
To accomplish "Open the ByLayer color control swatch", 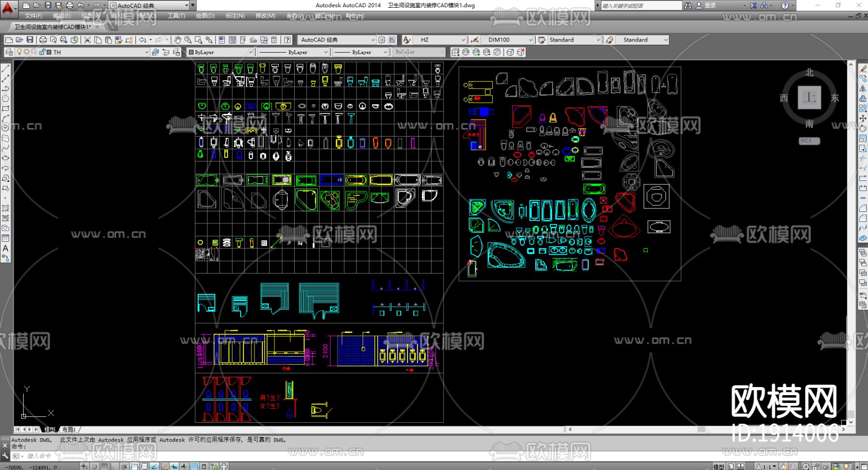I will 220,52.
